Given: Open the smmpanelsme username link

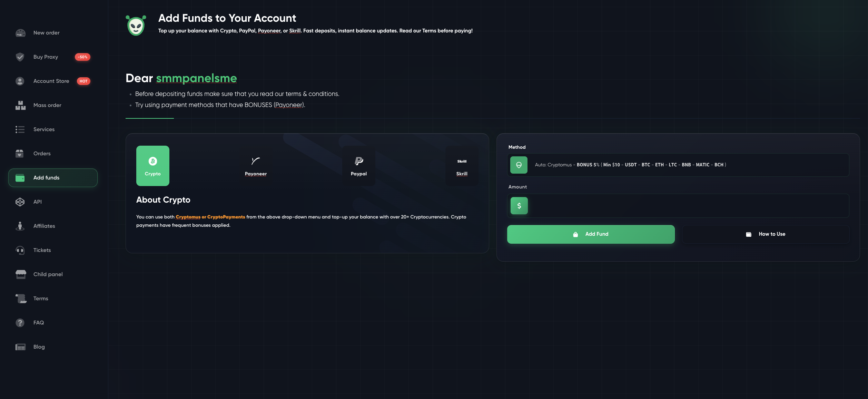Looking at the screenshot, I should tap(196, 78).
